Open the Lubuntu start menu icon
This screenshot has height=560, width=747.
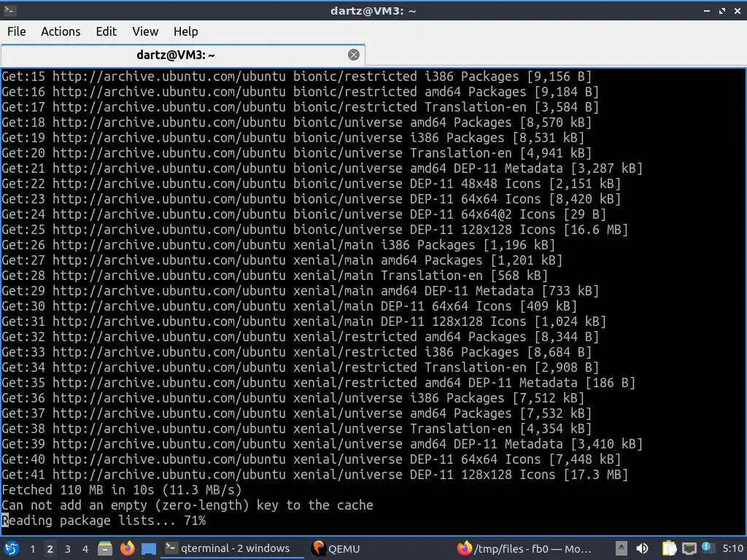click(12, 548)
